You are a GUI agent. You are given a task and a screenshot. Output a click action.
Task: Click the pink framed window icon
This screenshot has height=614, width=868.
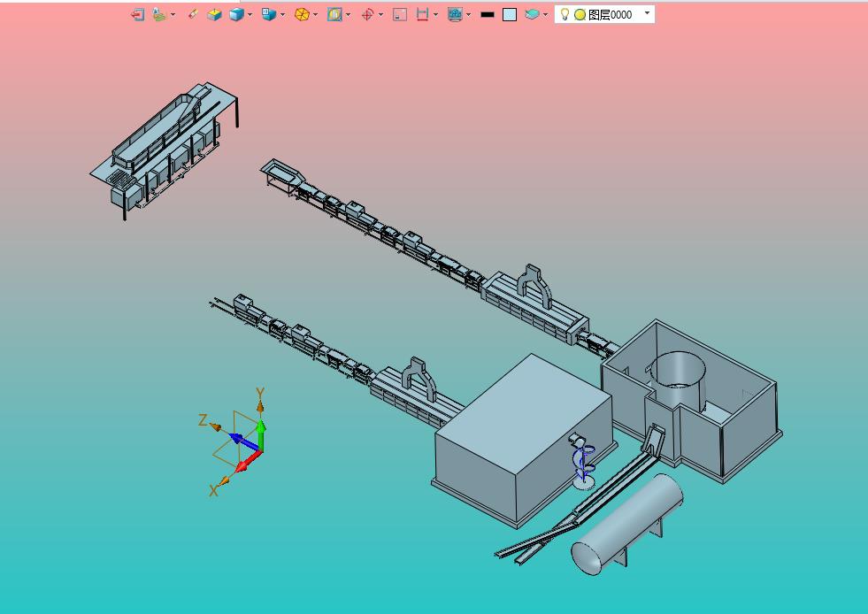click(400, 15)
